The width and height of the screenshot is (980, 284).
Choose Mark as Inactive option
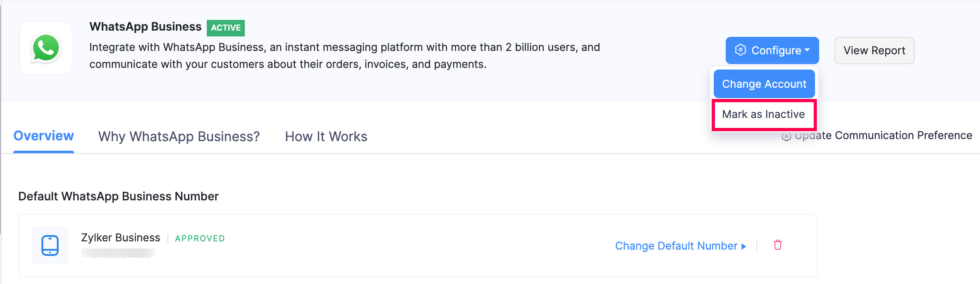(x=763, y=114)
